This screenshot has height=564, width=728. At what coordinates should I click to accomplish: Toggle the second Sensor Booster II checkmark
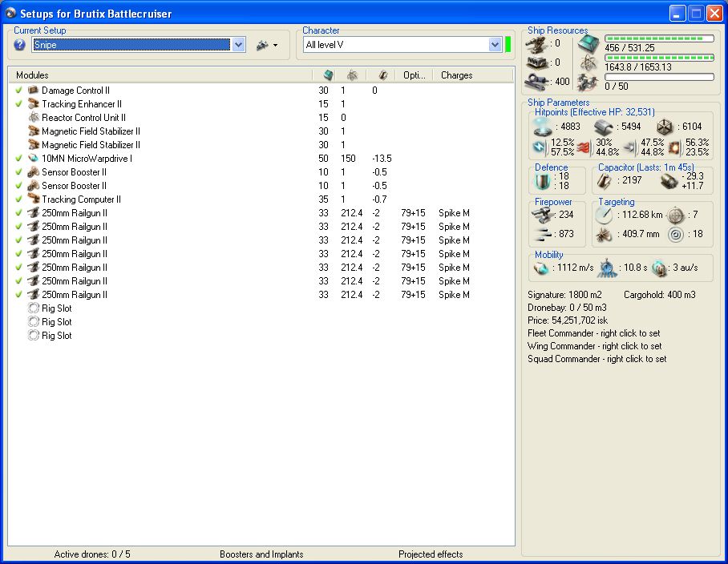pyautogui.click(x=18, y=185)
